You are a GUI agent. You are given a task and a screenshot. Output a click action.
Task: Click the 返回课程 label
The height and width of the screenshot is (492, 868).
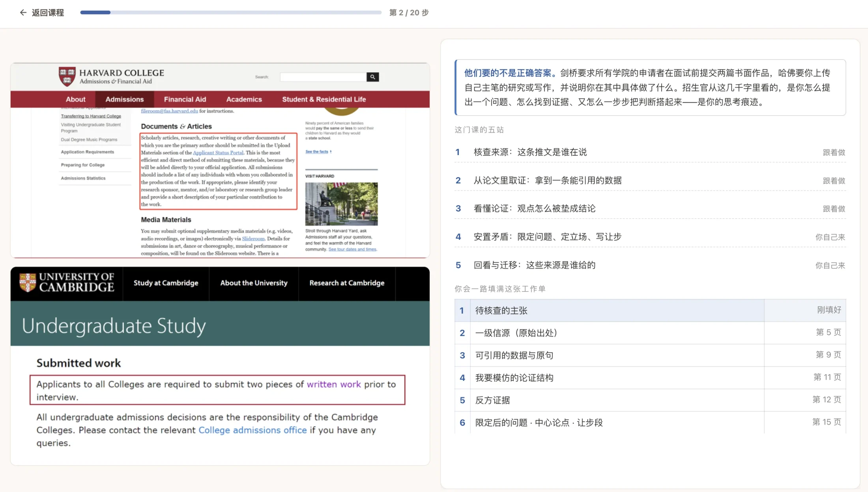(48, 13)
